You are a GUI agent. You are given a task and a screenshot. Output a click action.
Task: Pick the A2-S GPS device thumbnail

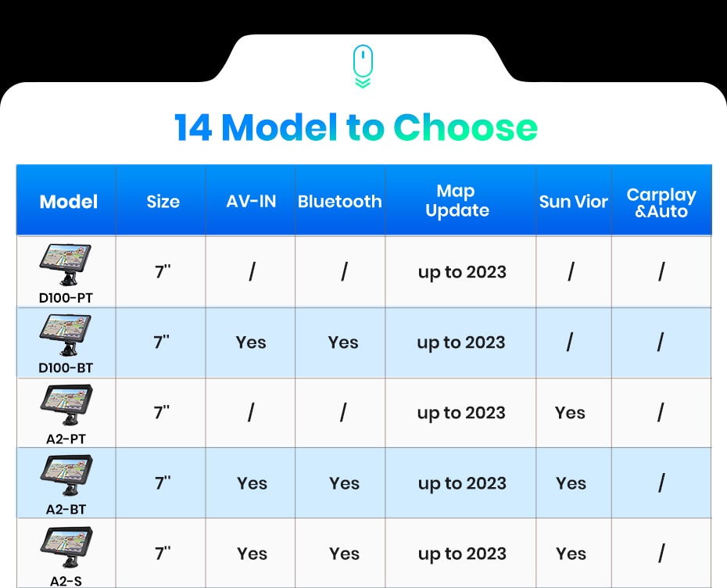click(x=66, y=546)
